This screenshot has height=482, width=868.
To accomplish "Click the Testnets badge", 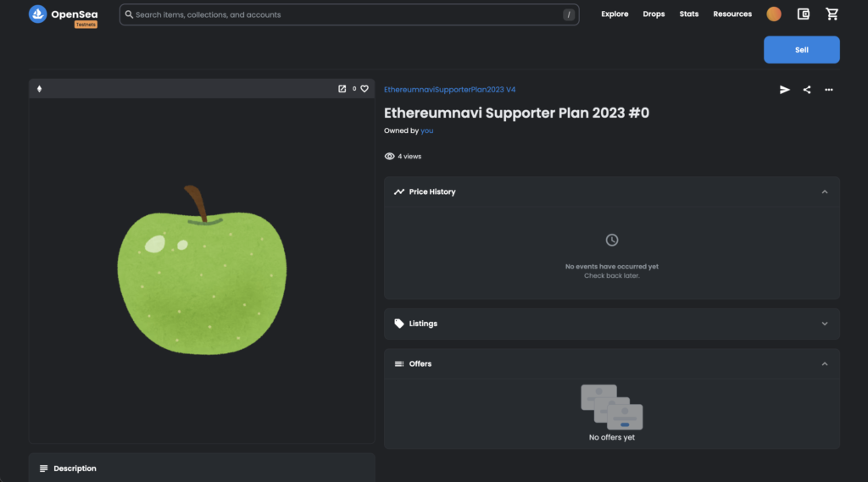I will pyautogui.click(x=86, y=25).
